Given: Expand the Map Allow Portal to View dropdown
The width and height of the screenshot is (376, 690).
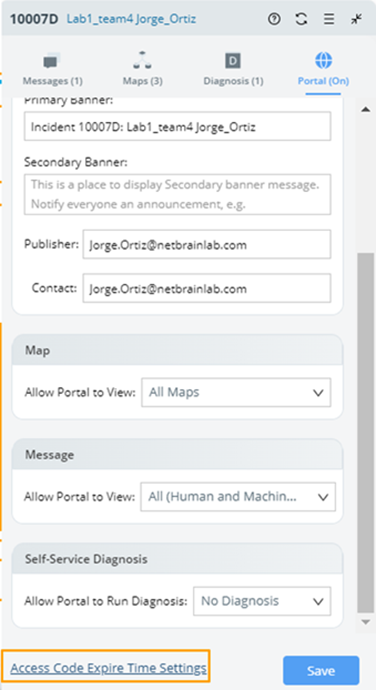Looking at the screenshot, I should pos(236,392).
